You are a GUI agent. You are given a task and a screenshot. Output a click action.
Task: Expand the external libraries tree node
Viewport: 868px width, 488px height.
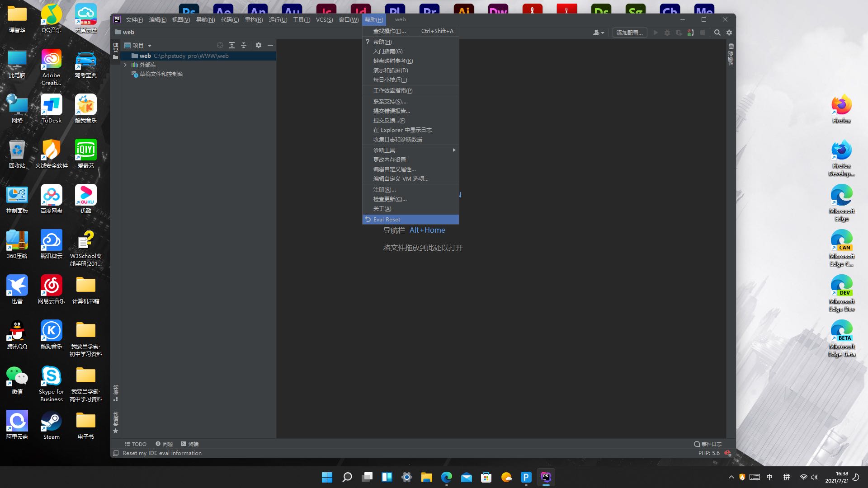pyautogui.click(x=125, y=64)
